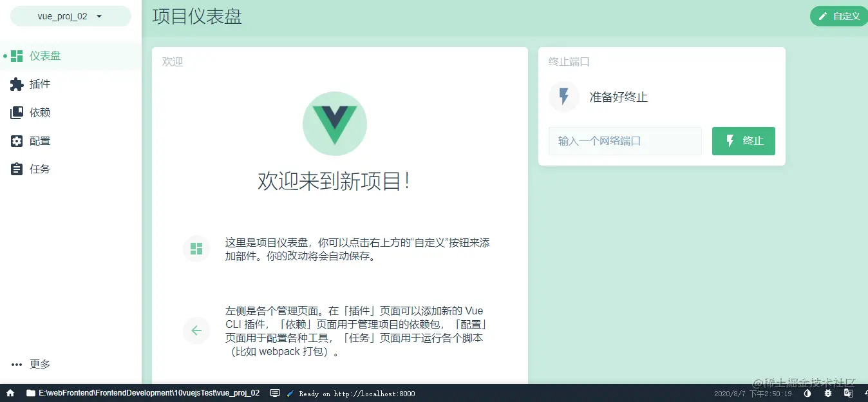Open the 任务 tasks page

(x=71, y=169)
